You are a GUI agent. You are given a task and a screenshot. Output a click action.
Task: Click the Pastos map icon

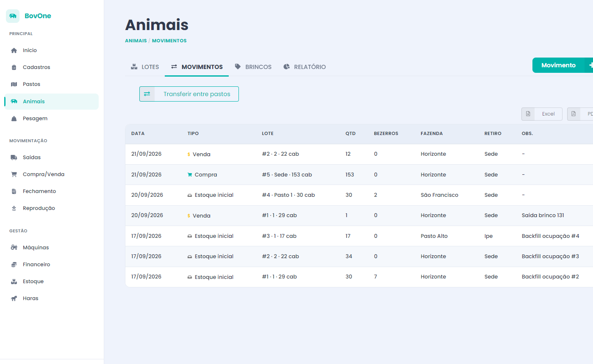pos(14,84)
